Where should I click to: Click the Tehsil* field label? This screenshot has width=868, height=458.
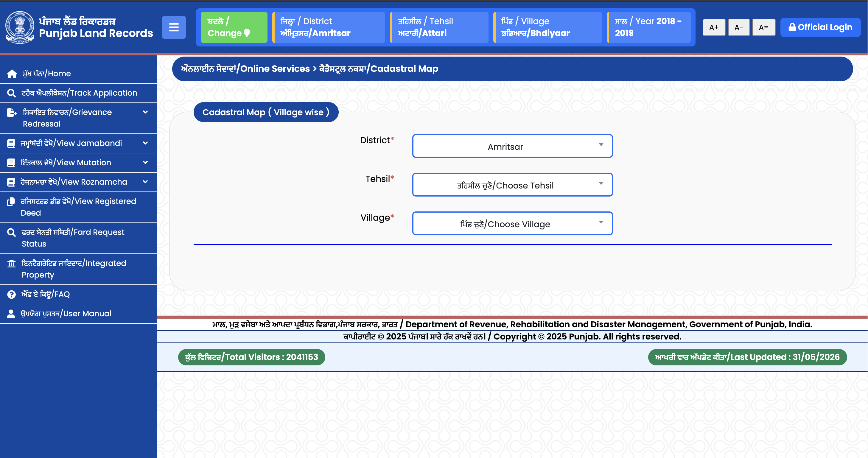[380, 179]
